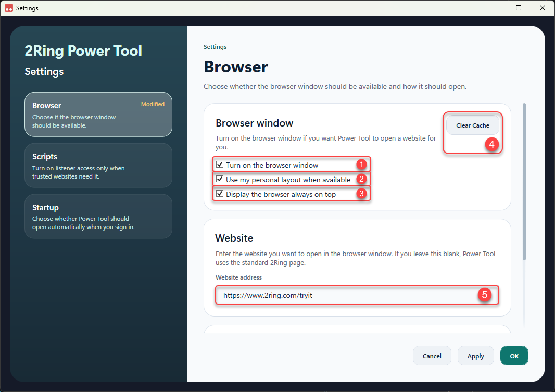Image resolution: width=555 pixels, height=392 pixels.
Task: Open the Startup settings section
Action: [x=98, y=217]
